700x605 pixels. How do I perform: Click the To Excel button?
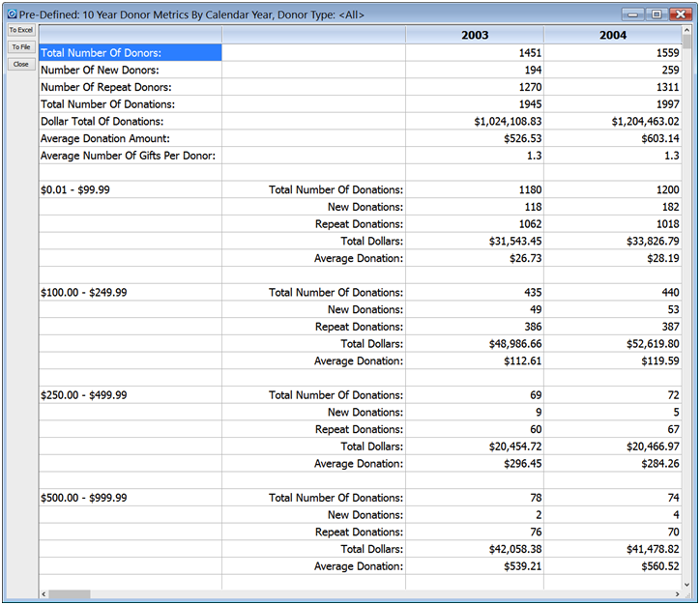pyautogui.click(x=21, y=30)
